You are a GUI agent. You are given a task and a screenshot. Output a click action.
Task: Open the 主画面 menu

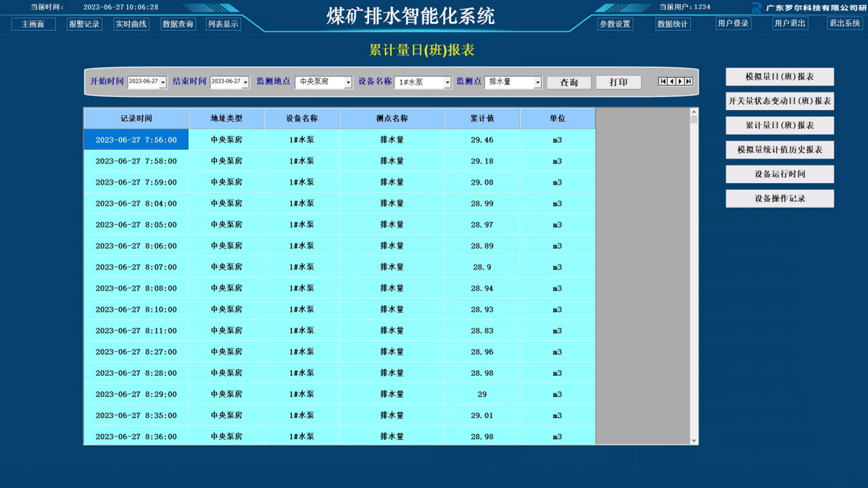[33, 24]
